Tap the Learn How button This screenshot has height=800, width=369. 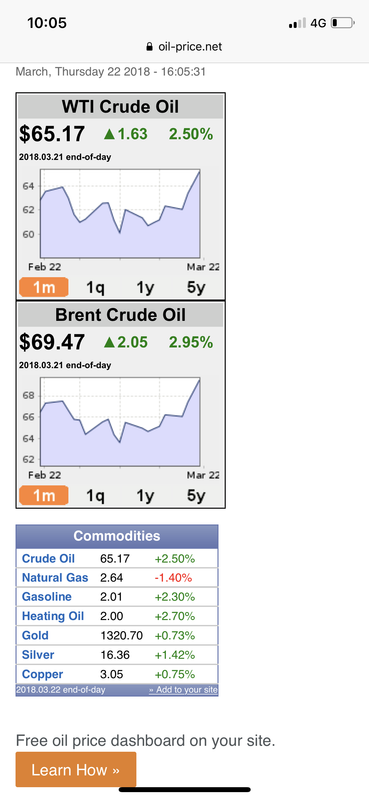click(x=76, y=769)
